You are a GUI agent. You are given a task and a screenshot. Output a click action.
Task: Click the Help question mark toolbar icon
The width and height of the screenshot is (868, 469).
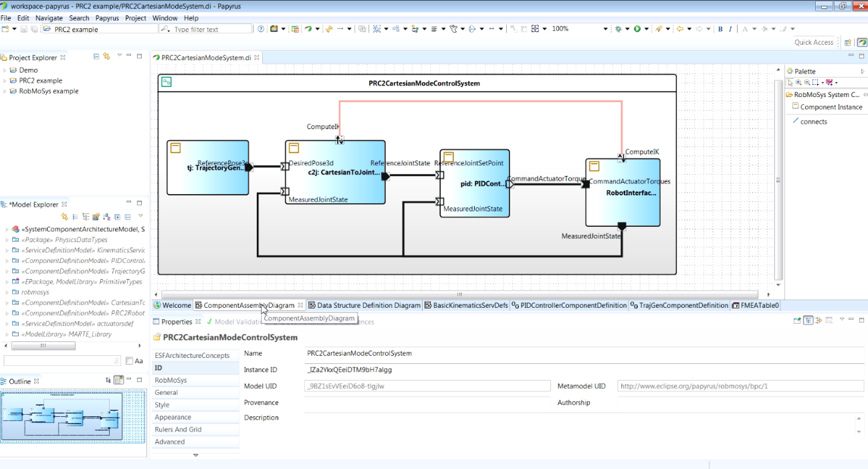[x=261, y=29]
